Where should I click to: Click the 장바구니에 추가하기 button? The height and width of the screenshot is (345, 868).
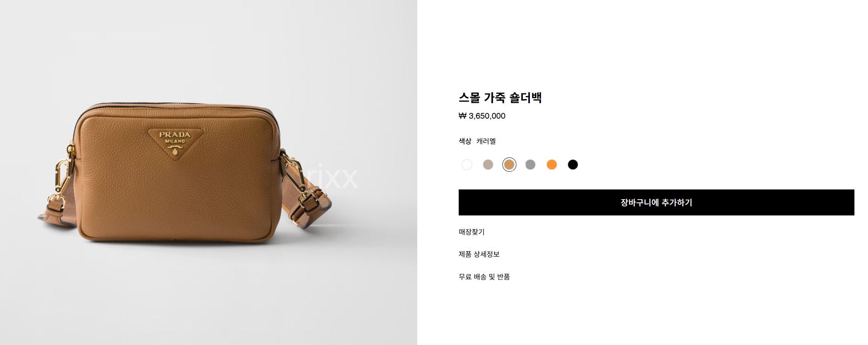click(x=656, y=203)
